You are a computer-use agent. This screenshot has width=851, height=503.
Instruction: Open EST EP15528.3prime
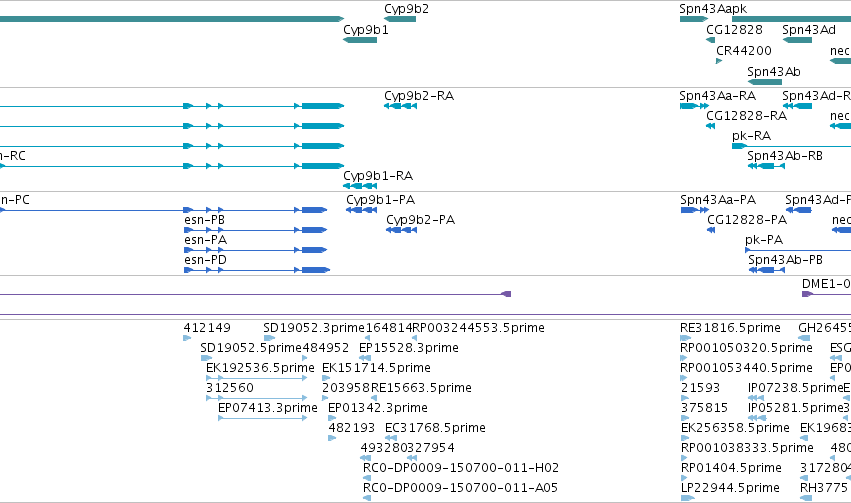pos(409,348)
